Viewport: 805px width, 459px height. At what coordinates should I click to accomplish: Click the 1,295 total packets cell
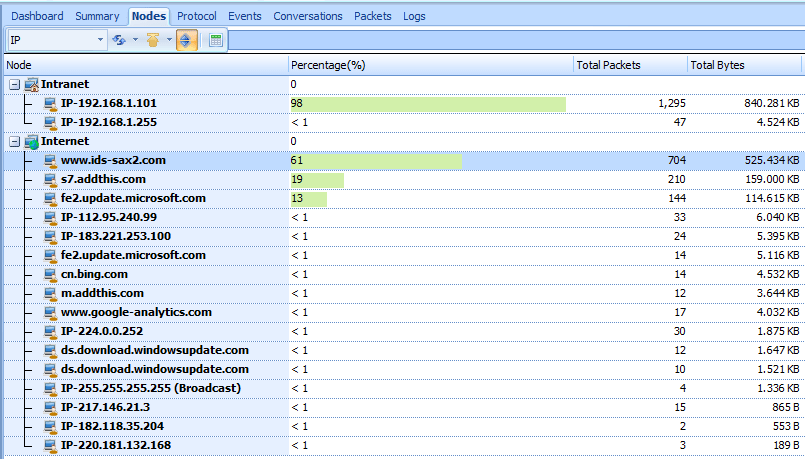tap(672, 104)
